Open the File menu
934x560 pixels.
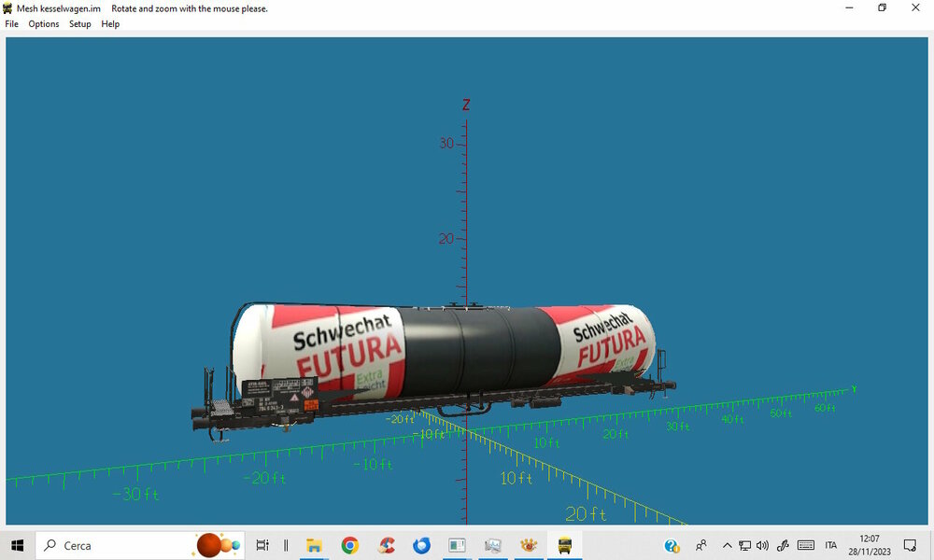click(11, 24)
